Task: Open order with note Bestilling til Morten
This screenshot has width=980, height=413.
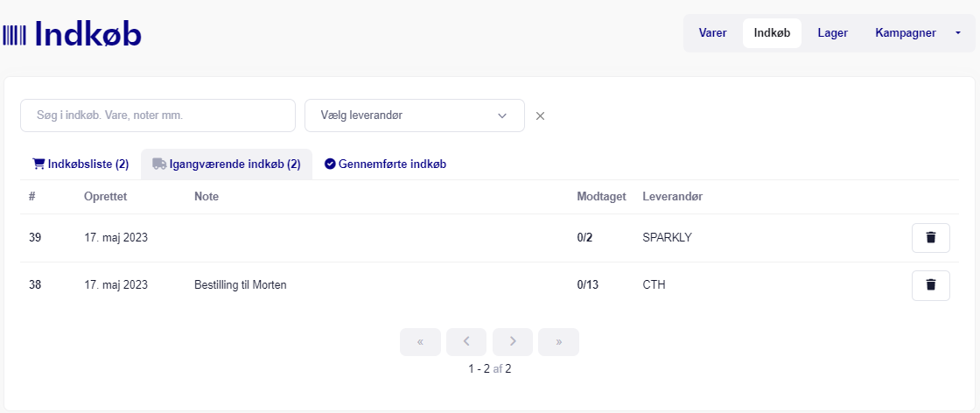Action: coord(241,285)
